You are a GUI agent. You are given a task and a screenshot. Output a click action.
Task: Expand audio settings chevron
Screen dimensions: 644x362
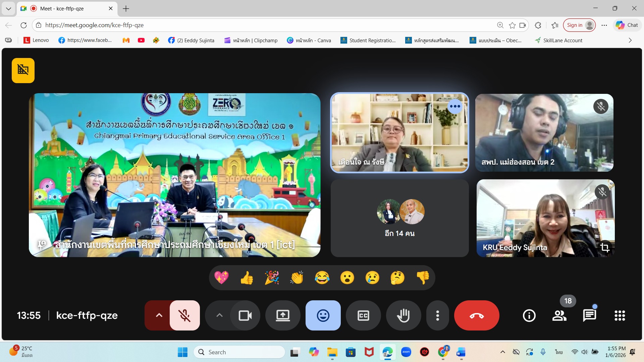[x=159, y=315]
